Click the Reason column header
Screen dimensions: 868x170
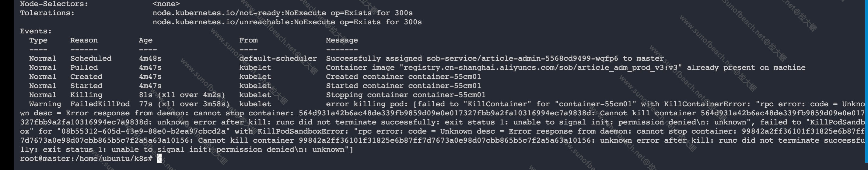coord(84,40)
